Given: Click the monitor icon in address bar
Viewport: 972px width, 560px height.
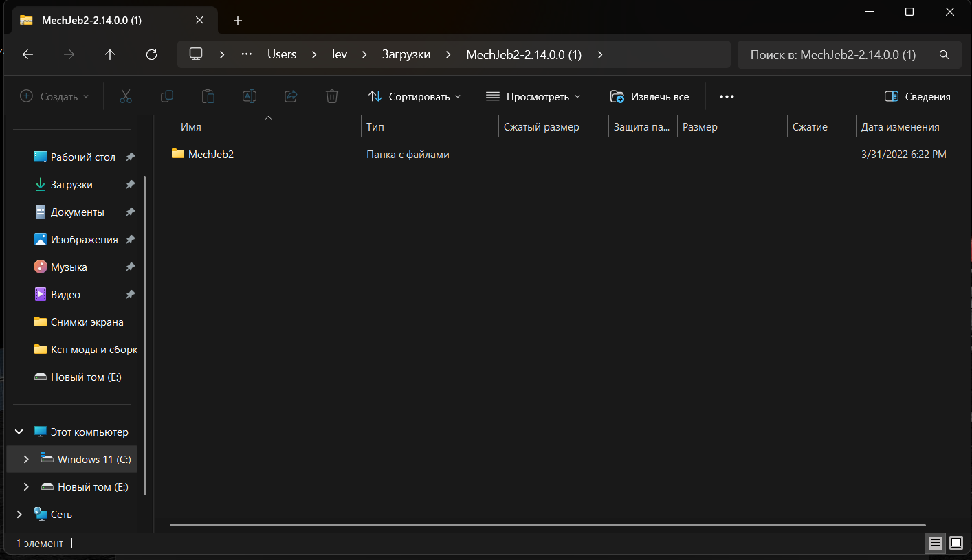Looking at the screenshot, I should 196,54.
